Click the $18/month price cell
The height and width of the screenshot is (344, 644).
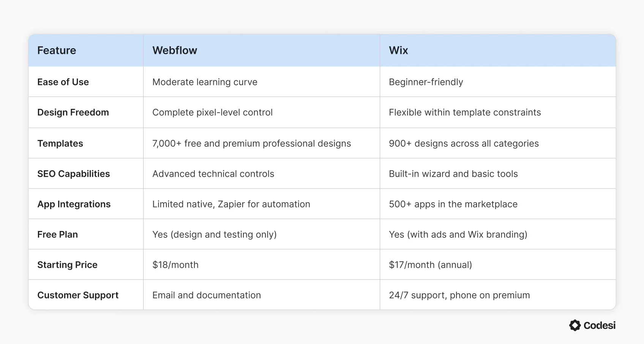(x=175, y=265)
